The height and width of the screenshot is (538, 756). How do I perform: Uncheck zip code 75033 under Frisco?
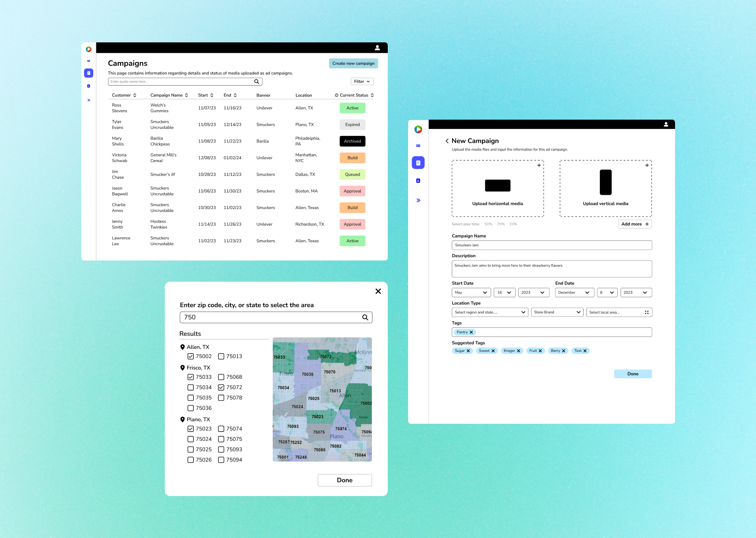191,377
